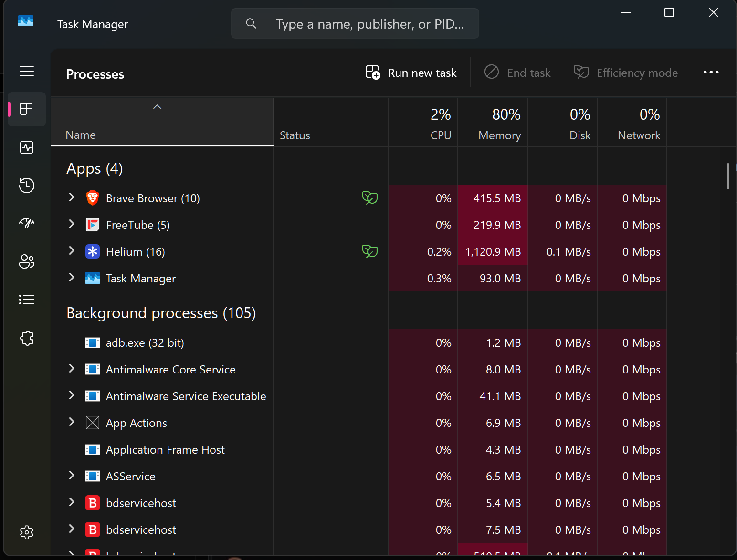Open the Performance page in sidebar
The width and height of the screenshot is (737, 560).
click(27, 147)
